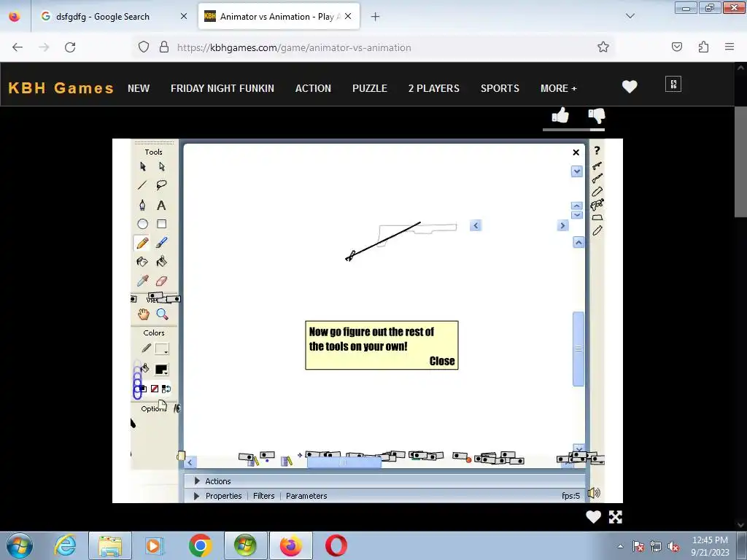Open the Properties tab
The width and height of the screenshot is (747, 560).
pyautogui.click(x=223, y=496)
